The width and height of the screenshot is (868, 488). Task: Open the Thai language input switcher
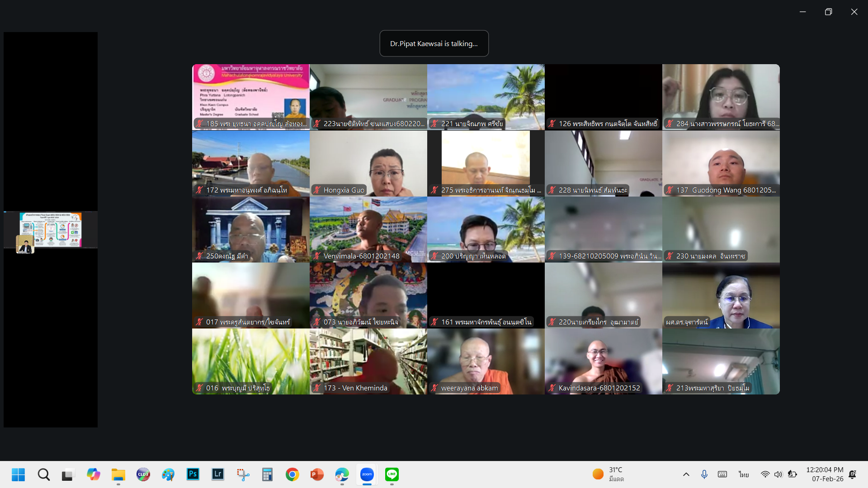tap(744, 474)
